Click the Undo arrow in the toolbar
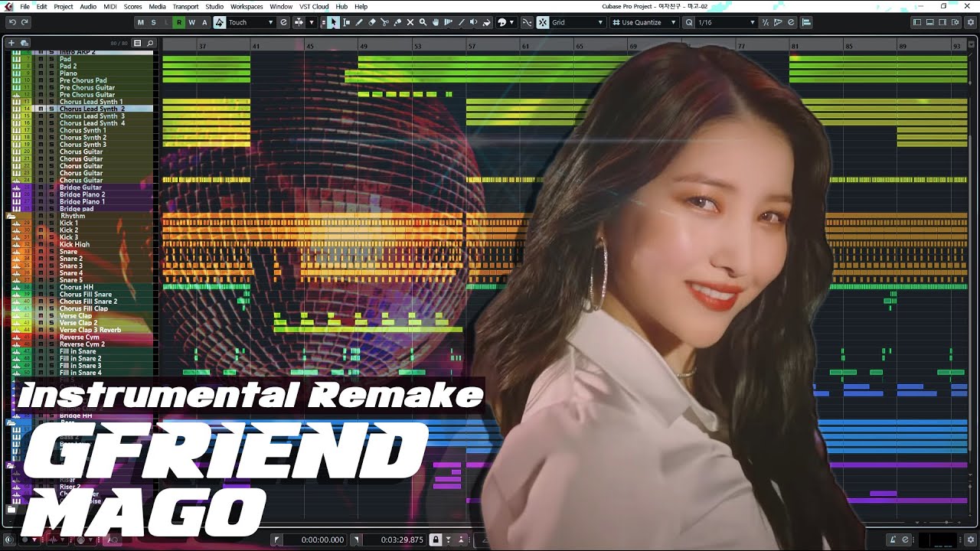Viewport: 980px width, 551px height. (12, 22)
